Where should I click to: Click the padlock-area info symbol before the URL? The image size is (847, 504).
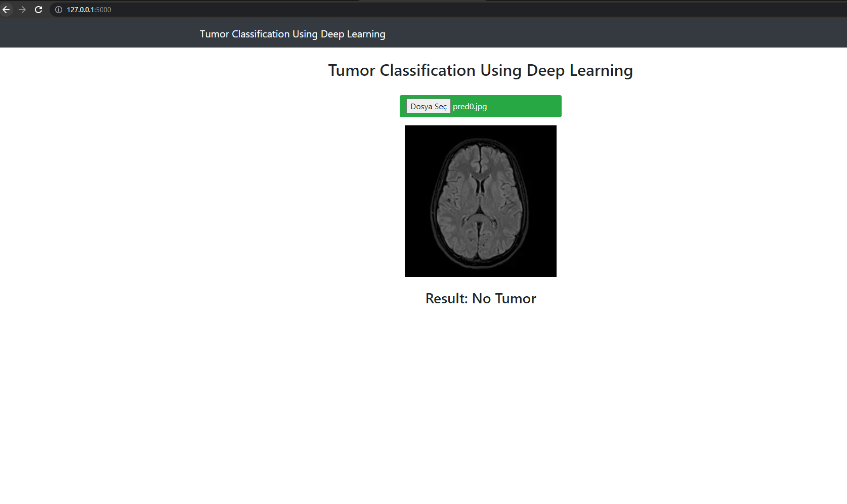pos(58,9)
